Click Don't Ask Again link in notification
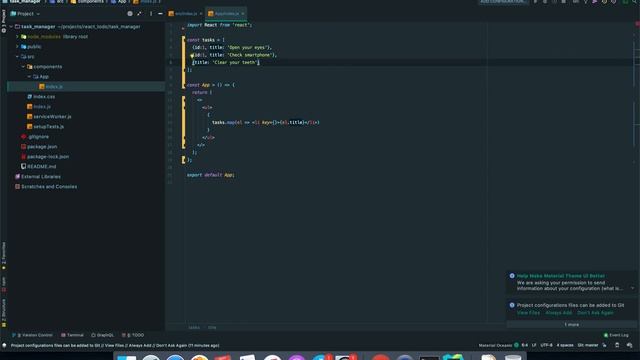 [595, 313]
